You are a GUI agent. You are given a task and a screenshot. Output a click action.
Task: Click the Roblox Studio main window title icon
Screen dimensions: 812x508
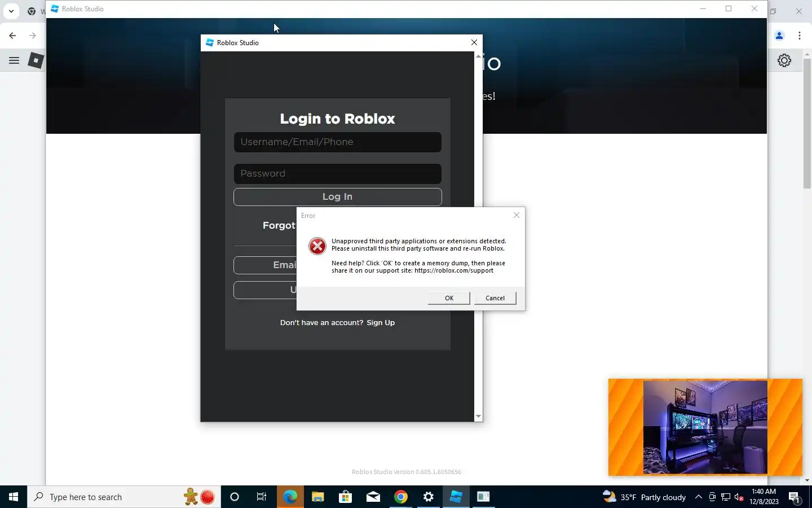[55, 8]
